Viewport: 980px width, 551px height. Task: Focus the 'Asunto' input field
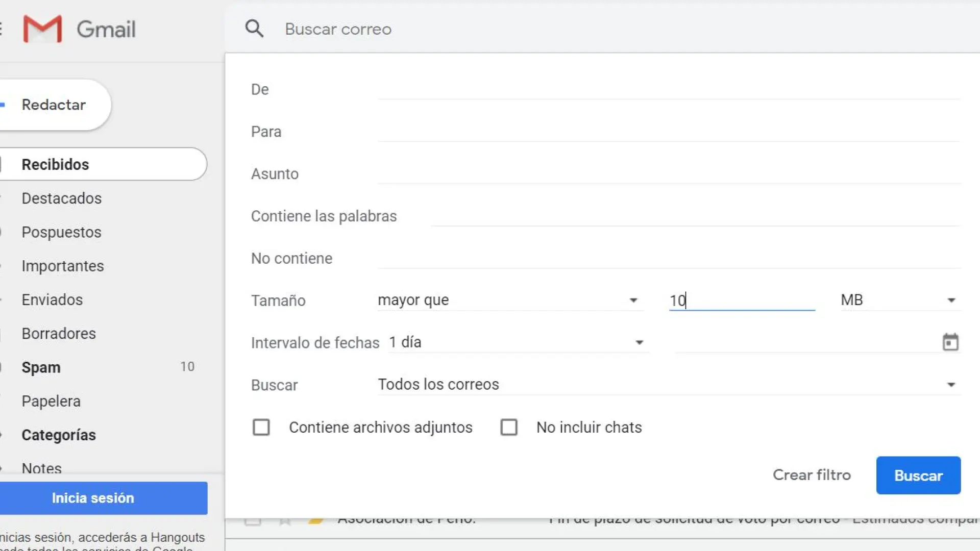pyautogui.click(x=669, y=174)
